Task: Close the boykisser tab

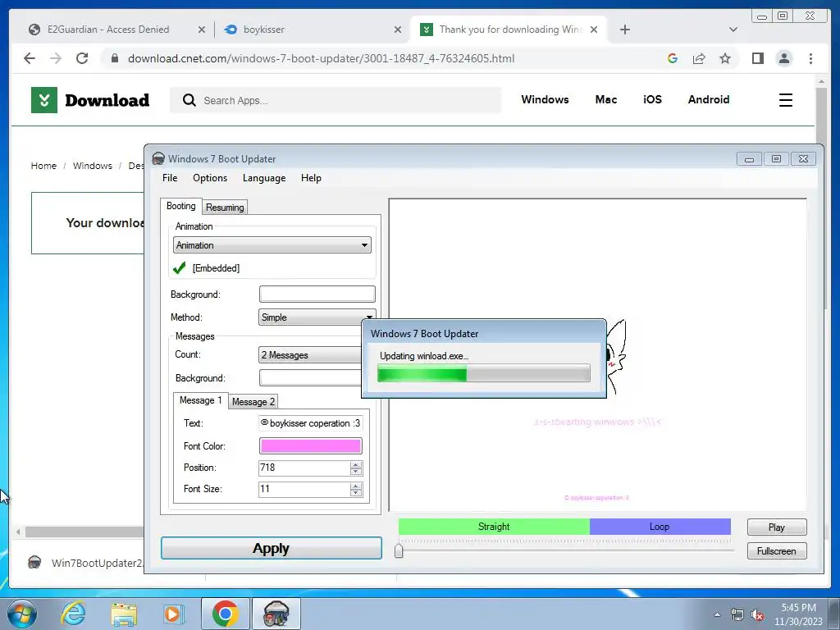Action: point(398,30)
